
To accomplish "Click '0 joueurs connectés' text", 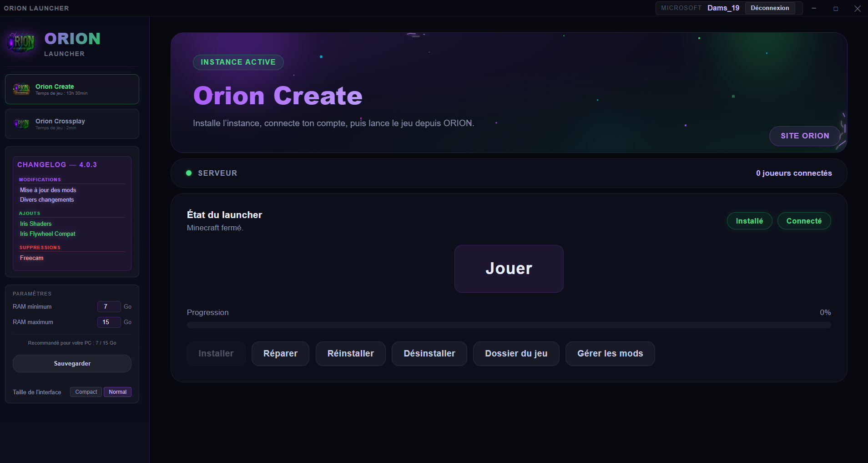I will (x=794, y=173).
